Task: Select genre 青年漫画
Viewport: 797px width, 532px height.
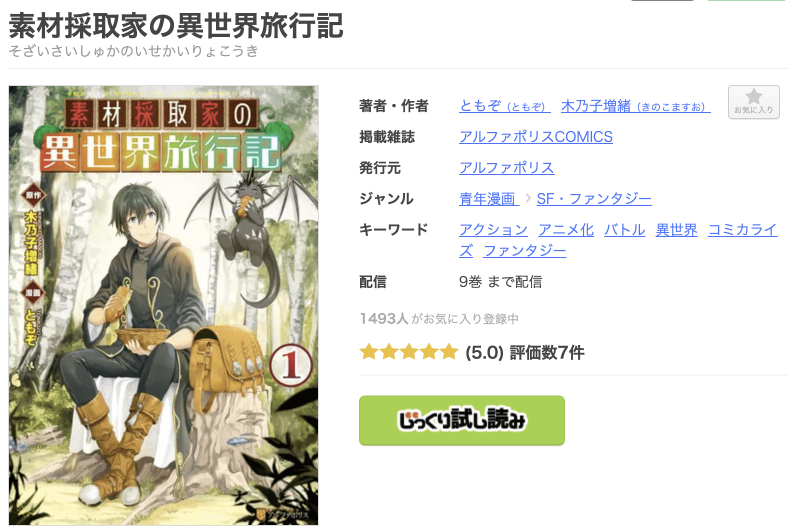Action: (x=489, y=199)
